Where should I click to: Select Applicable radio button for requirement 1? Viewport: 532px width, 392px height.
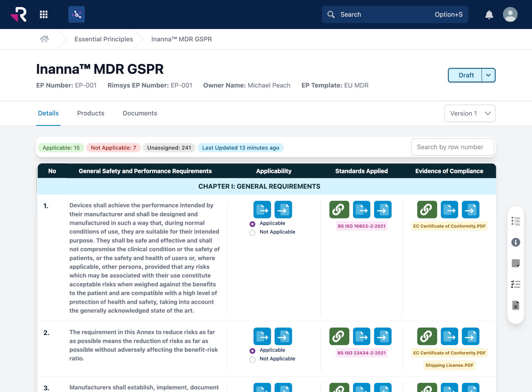point(252,224)
